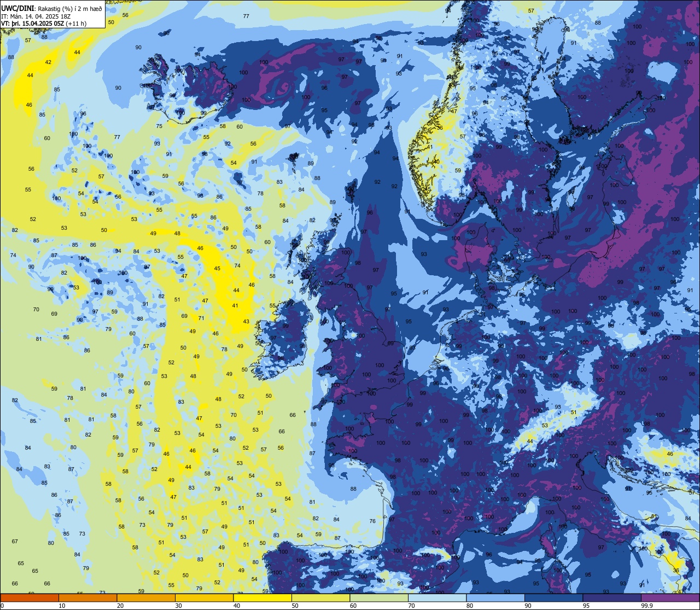The width and height of the screenshot is (700, 610).
Task: Select the 50–60 legend color segment
Action: click(x=320, y=598)
